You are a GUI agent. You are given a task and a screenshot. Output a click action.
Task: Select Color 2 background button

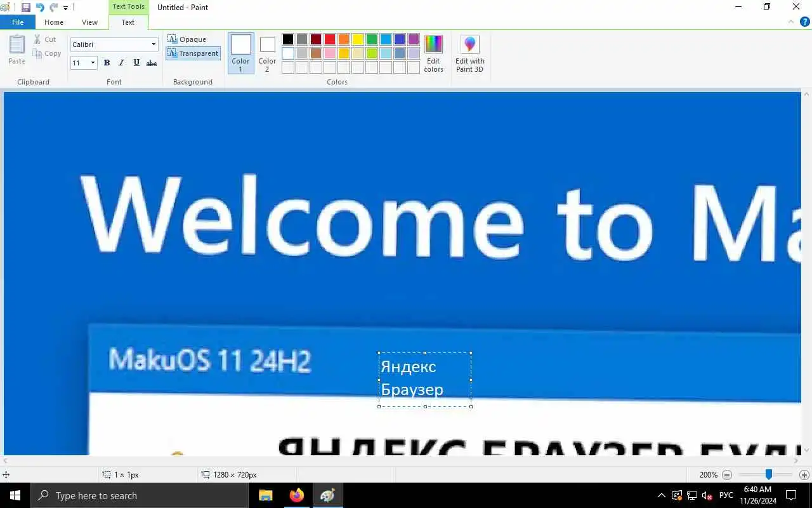tap(267, 53)
